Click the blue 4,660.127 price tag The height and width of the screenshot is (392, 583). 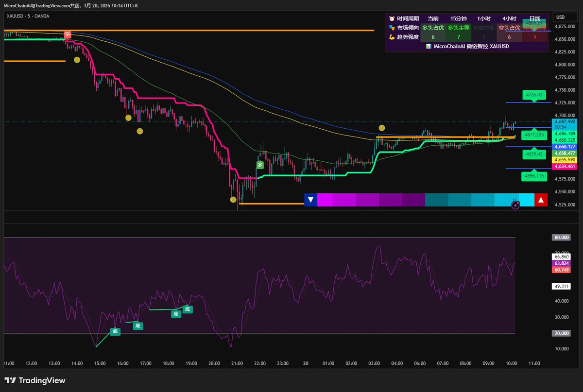[x=565, y=146]
